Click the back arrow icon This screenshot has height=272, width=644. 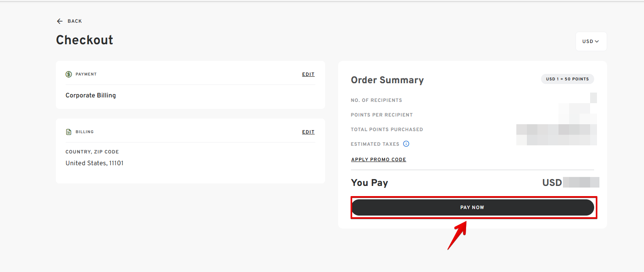tap(60, 21)
